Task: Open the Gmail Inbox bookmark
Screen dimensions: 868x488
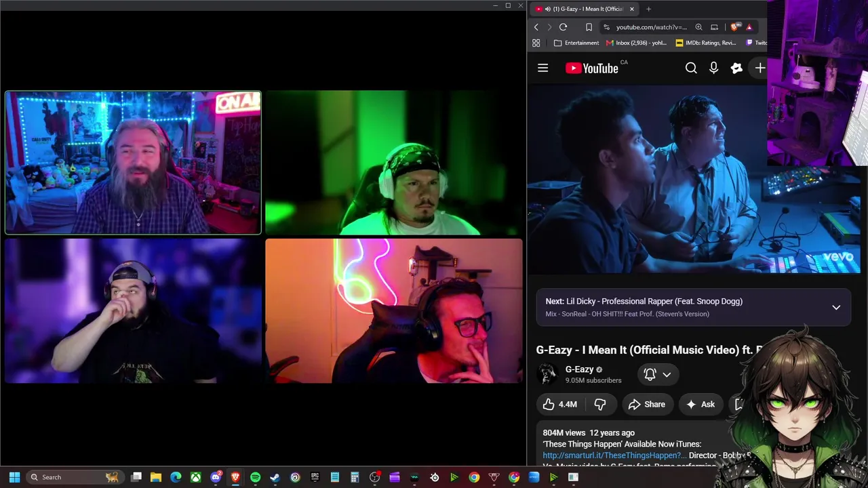Action: tap(637, 43)
